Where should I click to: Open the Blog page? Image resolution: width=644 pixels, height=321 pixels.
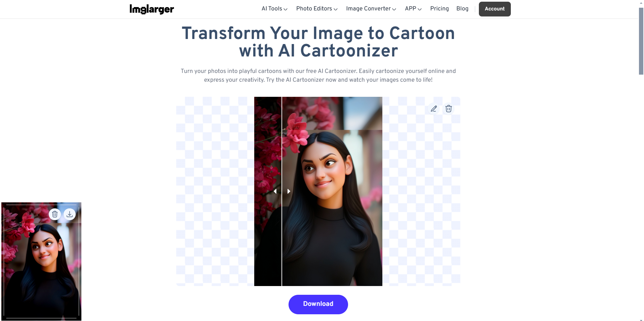pos(462,9)
